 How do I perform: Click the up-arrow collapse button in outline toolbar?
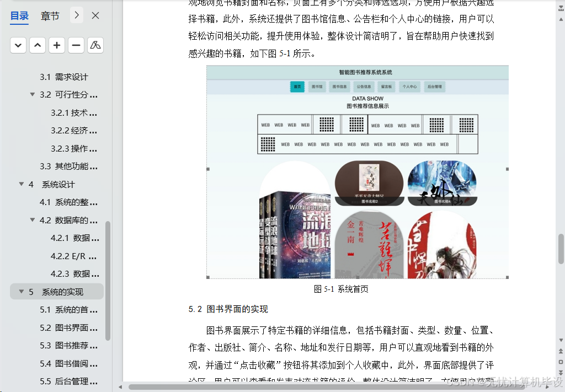pos(38,45)
